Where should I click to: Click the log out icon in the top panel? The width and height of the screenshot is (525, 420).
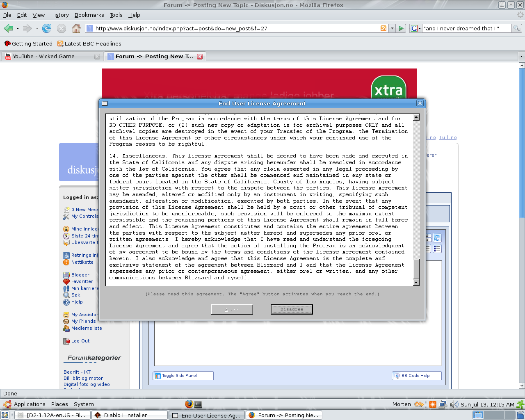520,404
